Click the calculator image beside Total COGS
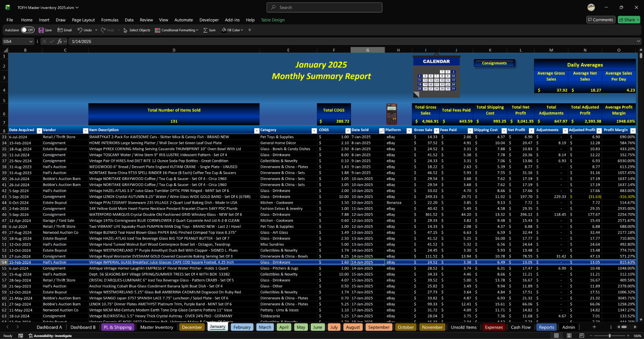The image size is (644, 339). [392, 114]
